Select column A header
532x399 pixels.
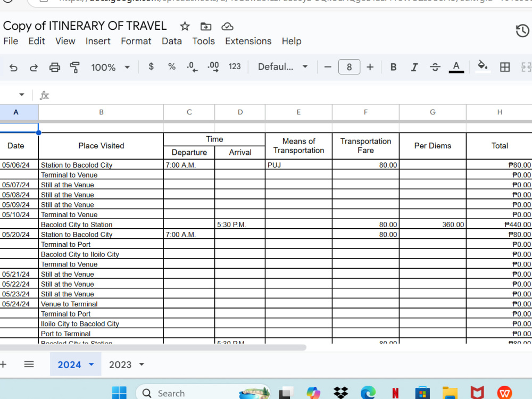coord(16,112)
